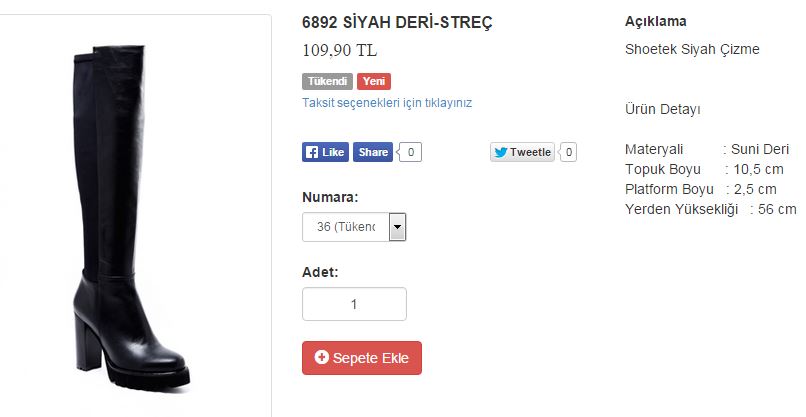Click the tweet count bubble

coord(569,152)
